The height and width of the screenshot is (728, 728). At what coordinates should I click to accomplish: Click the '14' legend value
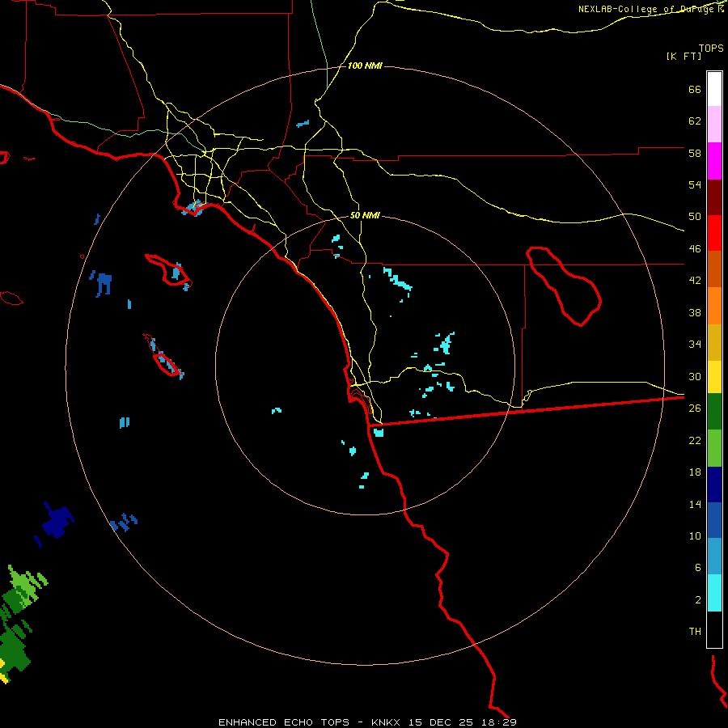pos(695,504)
